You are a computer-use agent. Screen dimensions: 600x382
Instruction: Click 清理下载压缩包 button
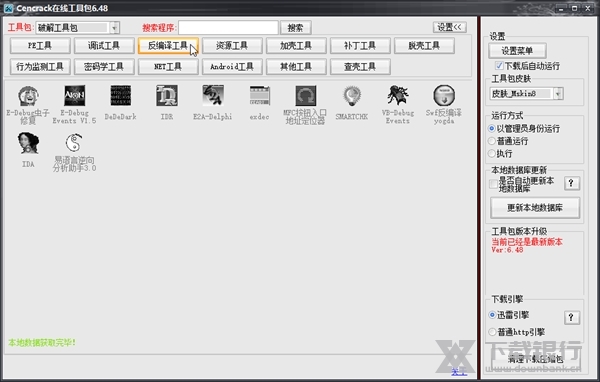point(535,359)
